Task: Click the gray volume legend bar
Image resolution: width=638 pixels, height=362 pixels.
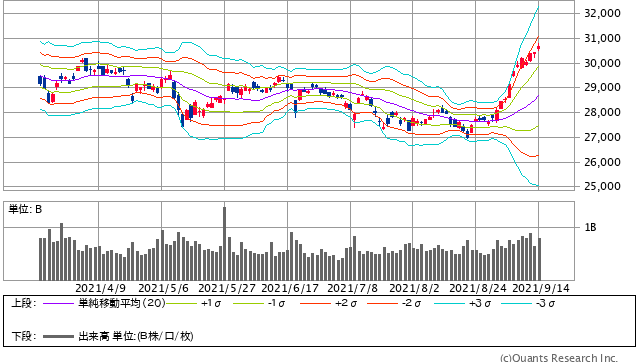Action: [x=58, y=336]
